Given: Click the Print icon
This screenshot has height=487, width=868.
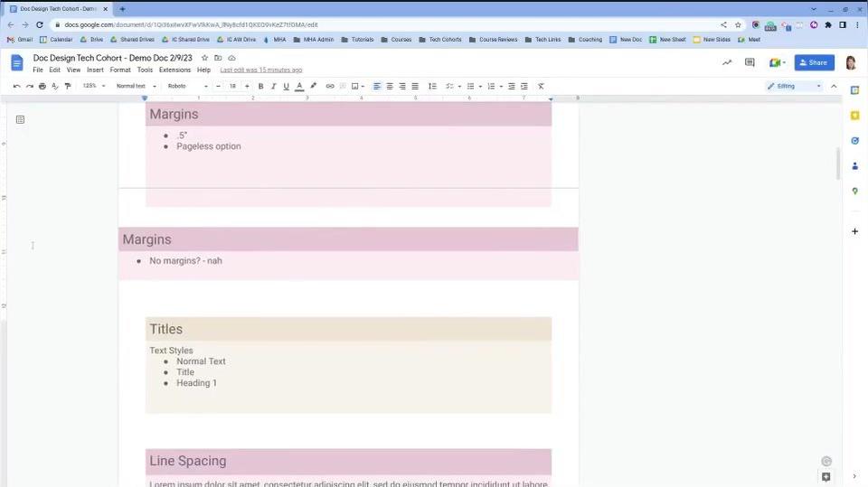Looking at the screenshot, I should pyautogui.click(x=42, y=86).
